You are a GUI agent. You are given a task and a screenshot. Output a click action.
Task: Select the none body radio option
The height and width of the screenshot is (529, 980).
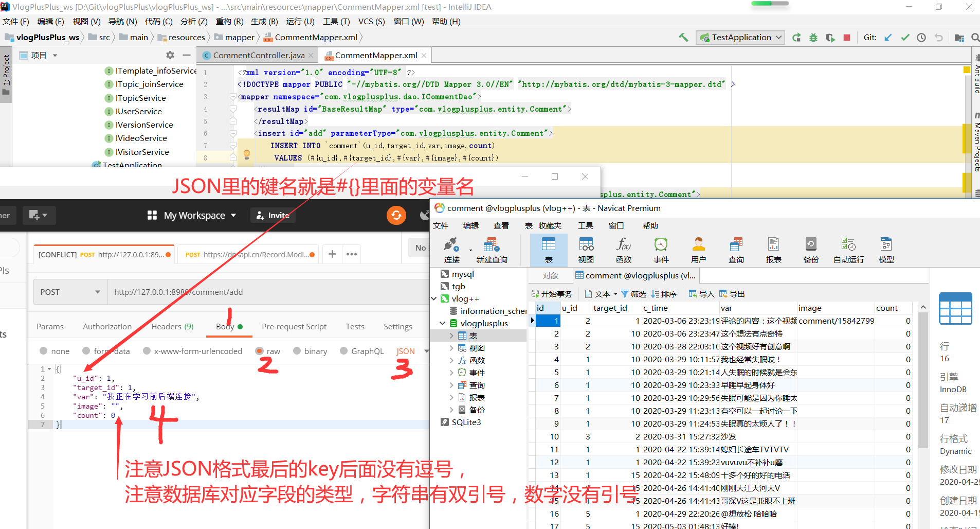(44, 351)
